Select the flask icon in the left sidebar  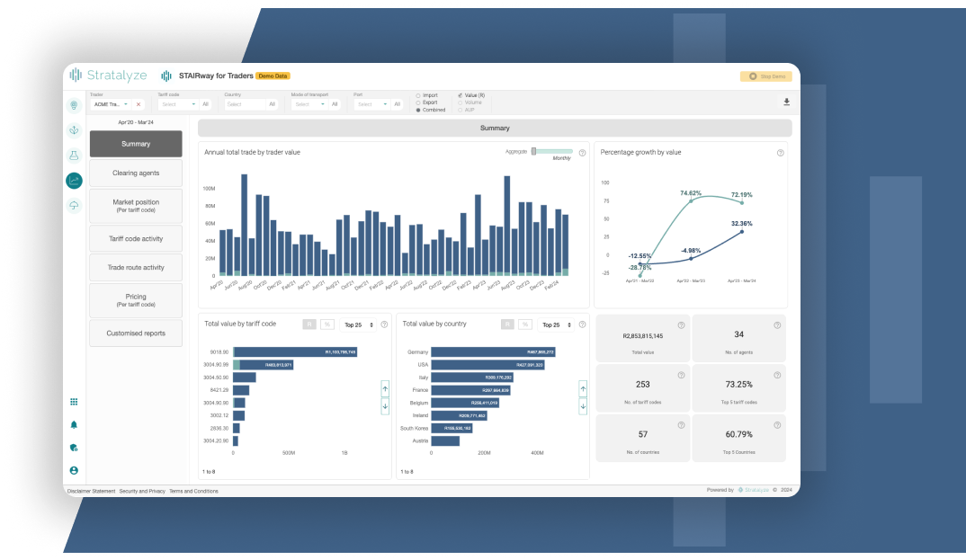(x=74, y=156)
